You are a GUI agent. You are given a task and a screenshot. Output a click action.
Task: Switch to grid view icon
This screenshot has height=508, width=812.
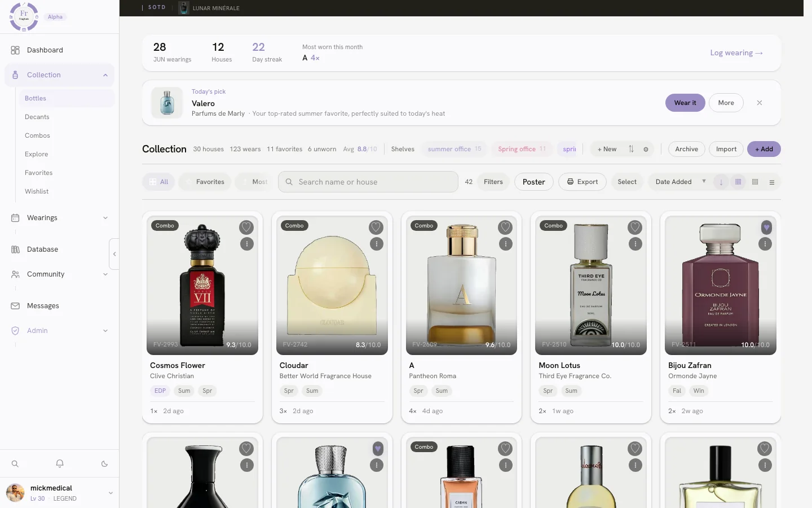click(x=738, y=182)
